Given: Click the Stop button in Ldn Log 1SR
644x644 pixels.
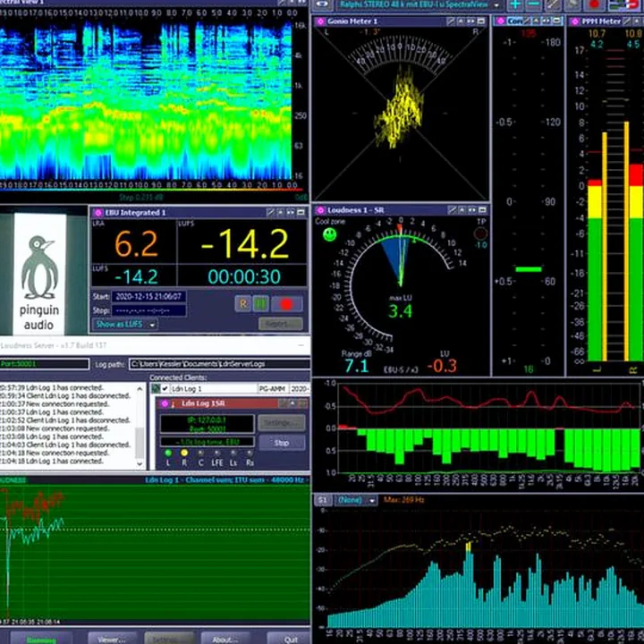Looking at the screenshot, I should click(x=282, y=443).
